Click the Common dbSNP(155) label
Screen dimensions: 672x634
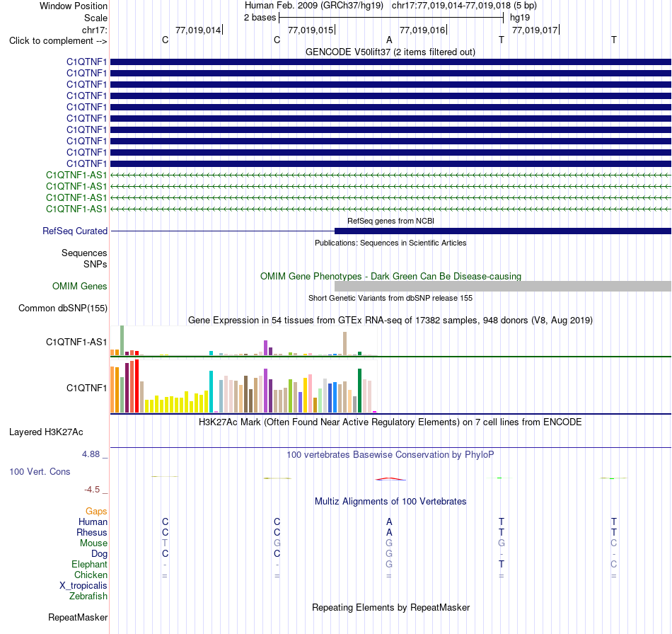63,309
